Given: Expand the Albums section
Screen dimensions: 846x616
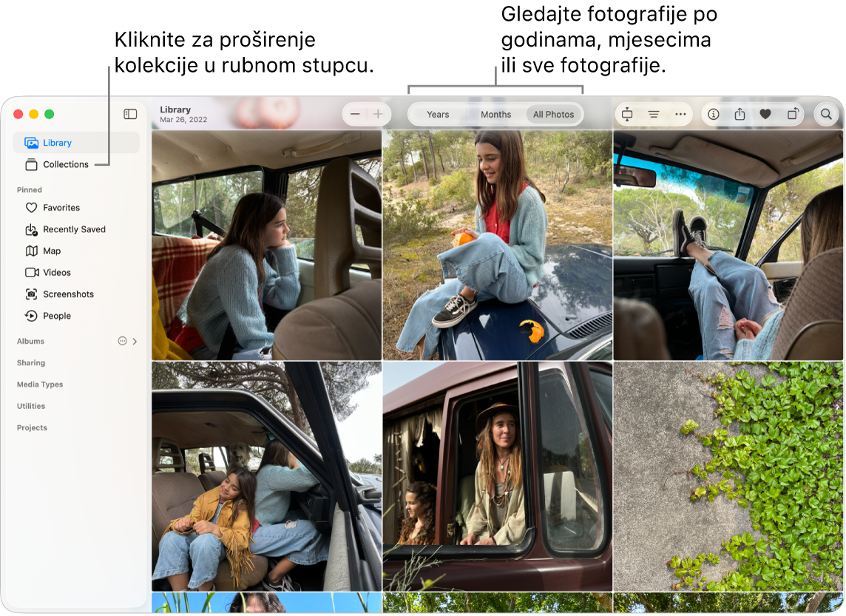Looking at the screenshot, I should pyautogui.click(x=135, y=341).
